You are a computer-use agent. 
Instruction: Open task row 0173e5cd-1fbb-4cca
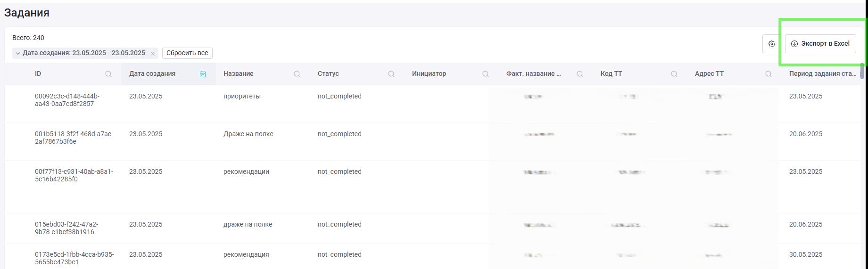pos(432,256)
